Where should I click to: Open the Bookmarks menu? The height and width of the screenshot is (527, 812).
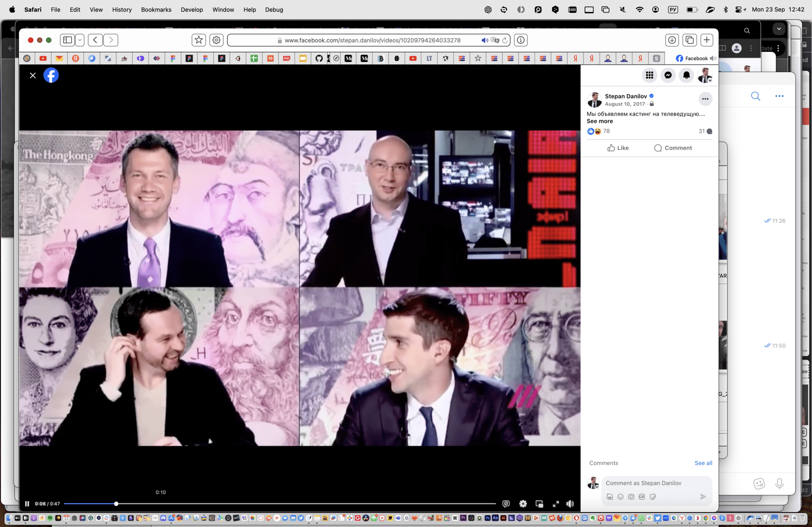click(156, 9)
